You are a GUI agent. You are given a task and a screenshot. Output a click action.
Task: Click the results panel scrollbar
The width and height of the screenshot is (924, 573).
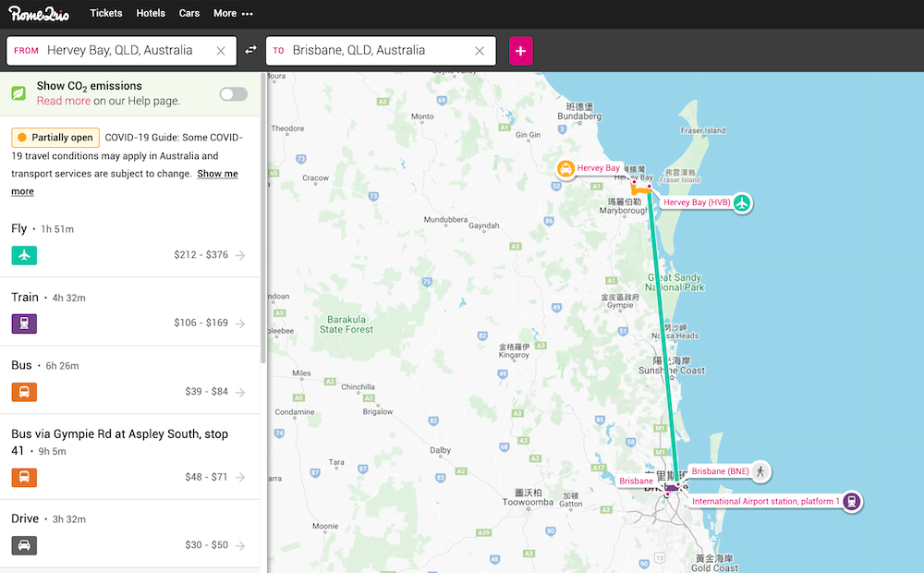(x=263, y=218)
